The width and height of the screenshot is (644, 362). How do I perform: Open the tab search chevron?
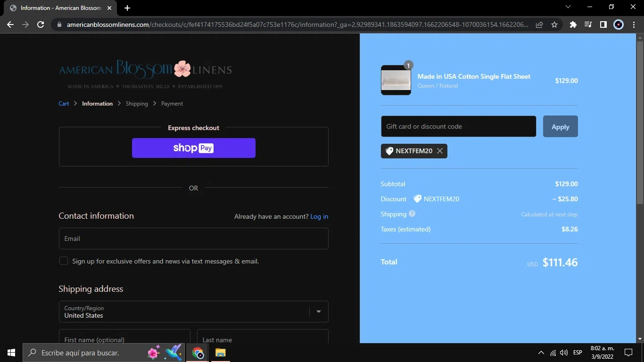coord(568,7)
